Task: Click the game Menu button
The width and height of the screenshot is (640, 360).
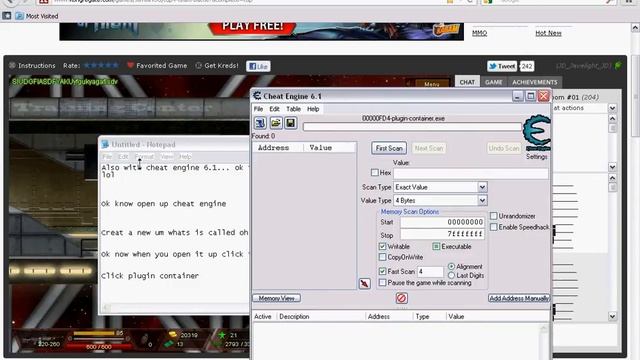Action: tap(431, 84)
